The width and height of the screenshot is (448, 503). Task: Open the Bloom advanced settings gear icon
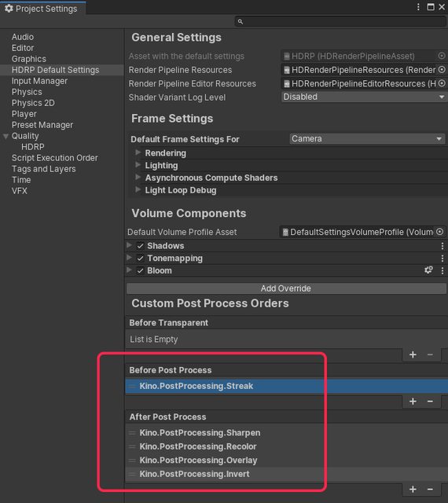[x=428, y=270]
